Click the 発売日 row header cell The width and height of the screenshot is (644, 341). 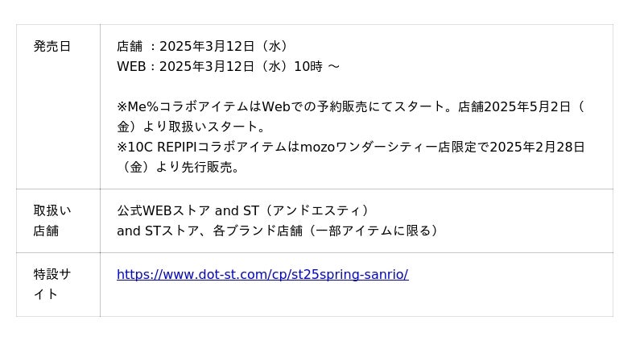[52, 47]
